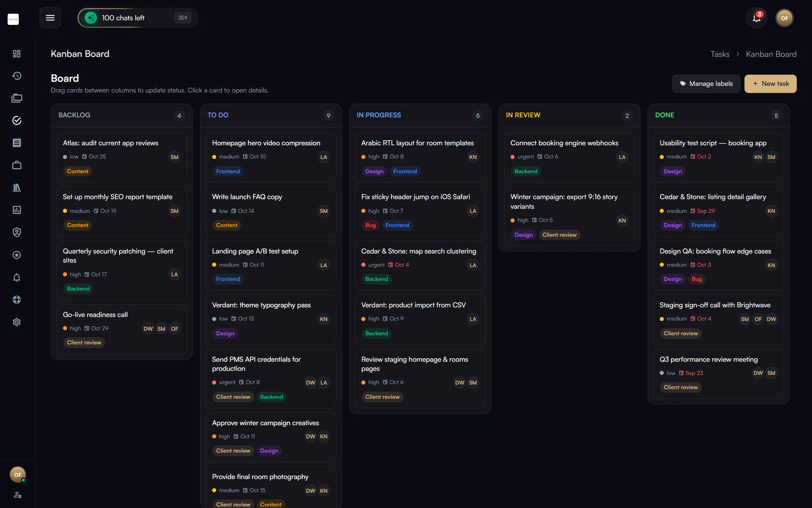Click the ⌘K shortcut badge
Screen dimensions: 812x508
183,18
